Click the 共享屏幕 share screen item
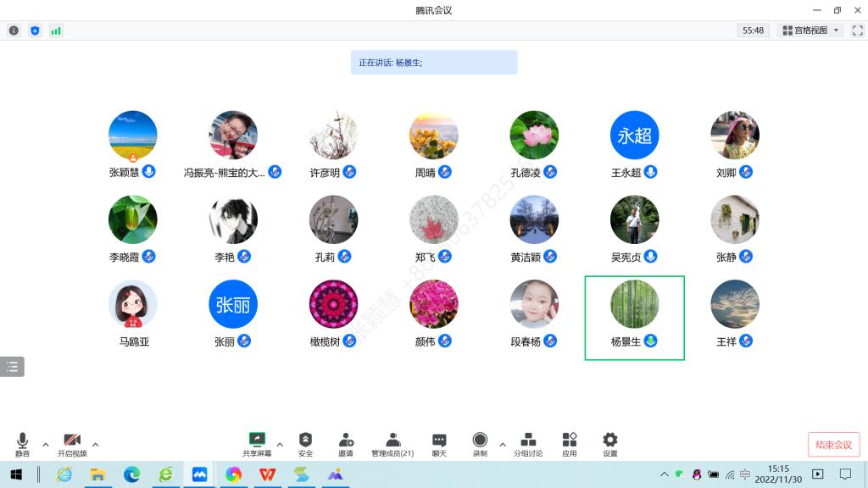This screenshot has width=868, height=488. click(257, 444)
